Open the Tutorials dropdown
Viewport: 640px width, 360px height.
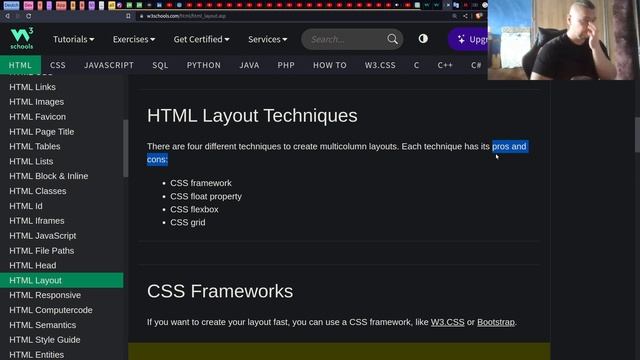click(73, 39)
